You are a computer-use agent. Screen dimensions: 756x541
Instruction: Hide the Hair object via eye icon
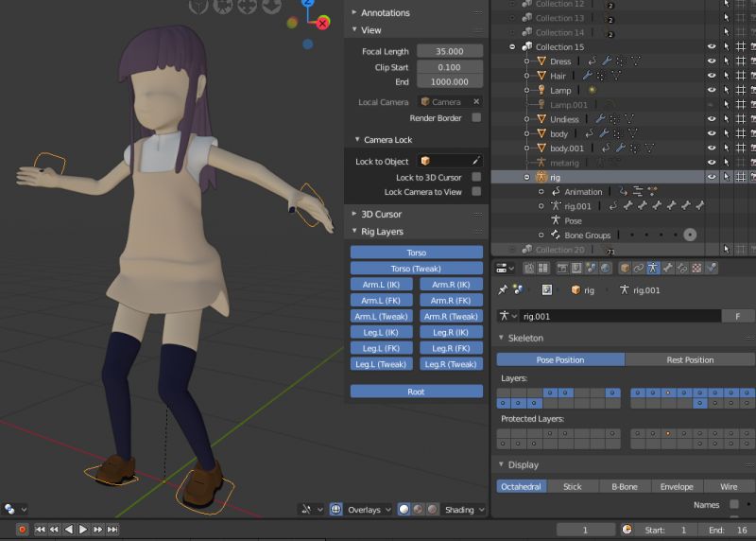point(712,76)
